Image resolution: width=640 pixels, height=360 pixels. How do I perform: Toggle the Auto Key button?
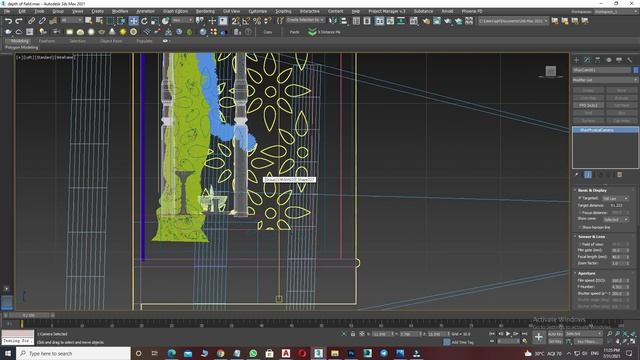click(x=556, y=334)
